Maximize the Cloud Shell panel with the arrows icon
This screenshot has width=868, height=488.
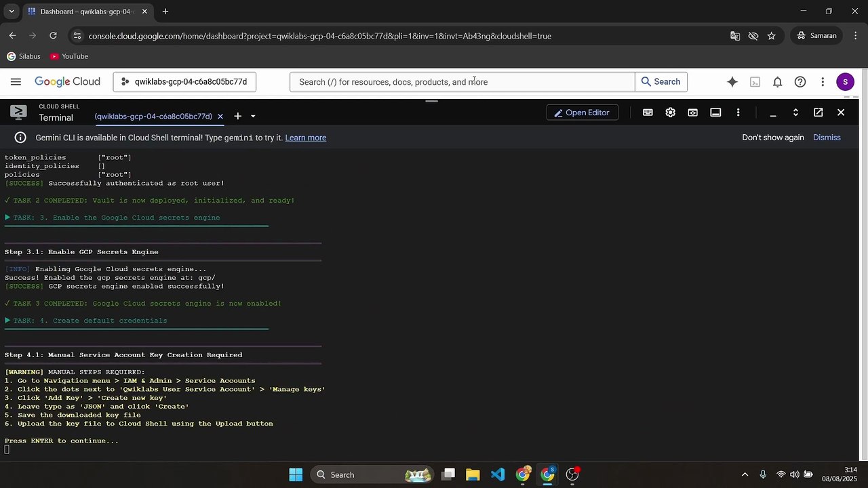pos(795,113)
